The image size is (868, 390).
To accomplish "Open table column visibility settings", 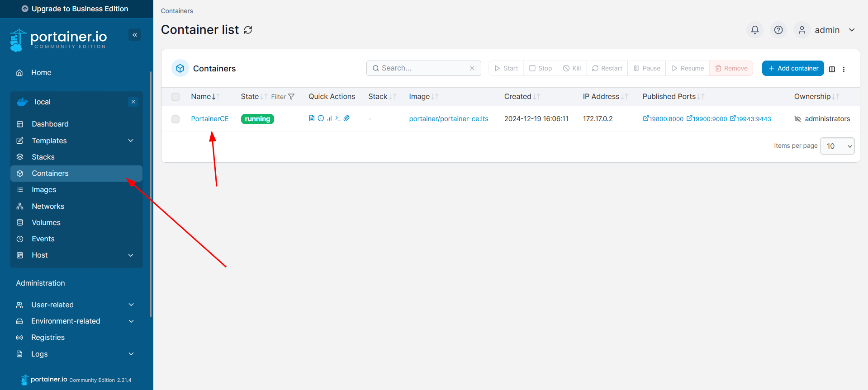I will 832,69.
